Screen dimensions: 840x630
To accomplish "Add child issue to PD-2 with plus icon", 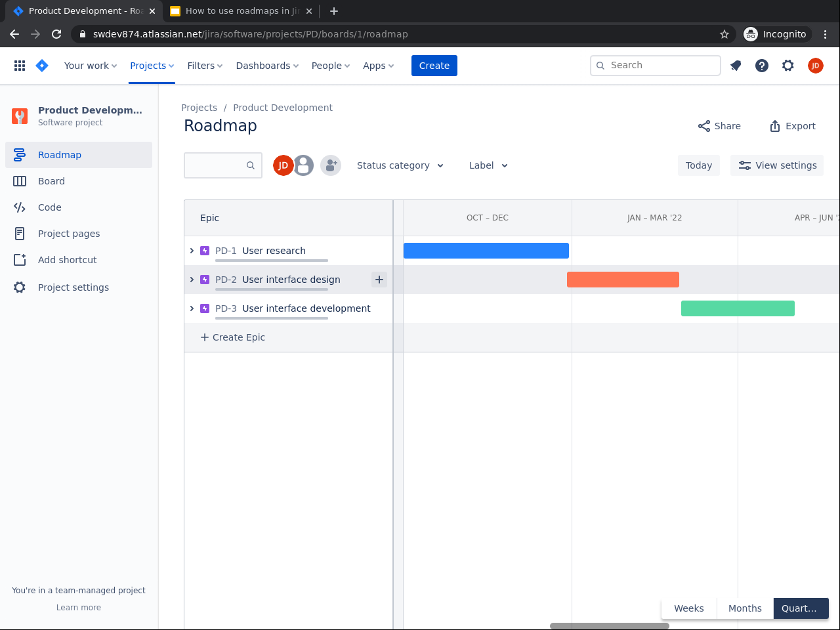I will [x=379, y=280].
